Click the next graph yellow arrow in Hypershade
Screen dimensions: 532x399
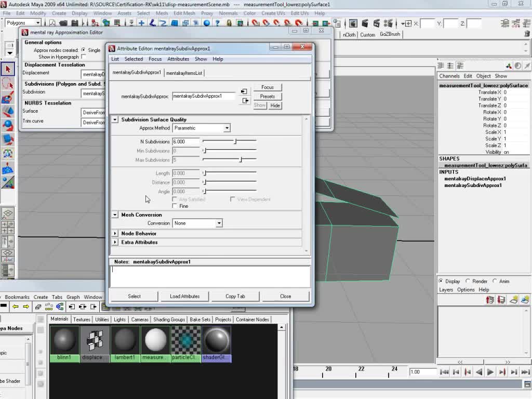pyautogui.click(x=26, y=307)
